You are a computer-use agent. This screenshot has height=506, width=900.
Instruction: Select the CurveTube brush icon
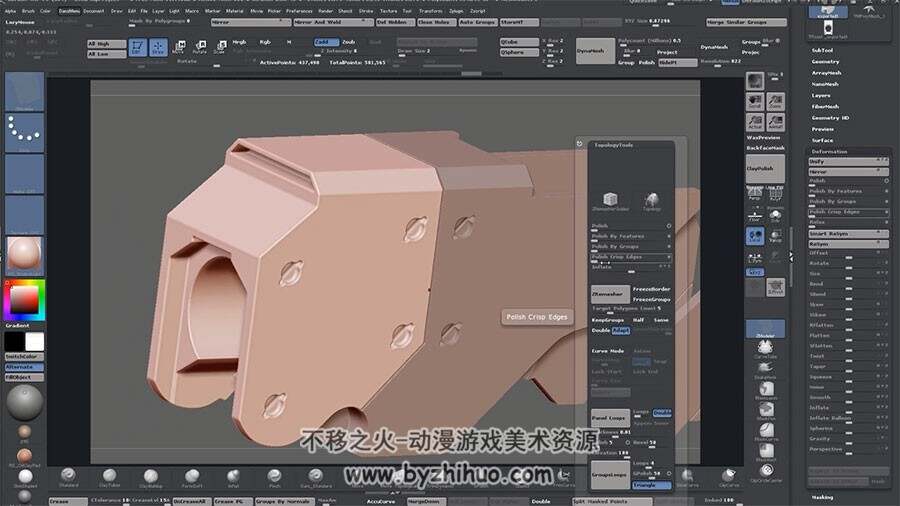(765, 349)
